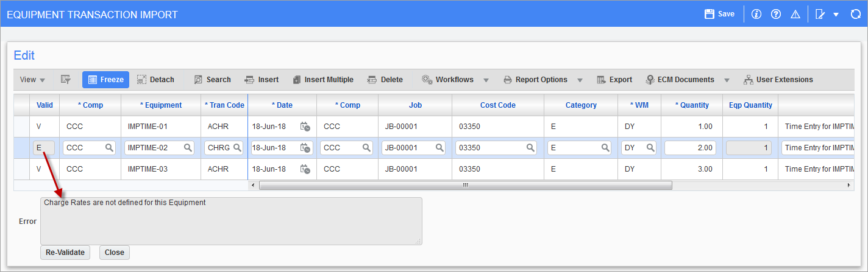
Task: Click the Eqp Quantity column header
Action: coord(750,105)
